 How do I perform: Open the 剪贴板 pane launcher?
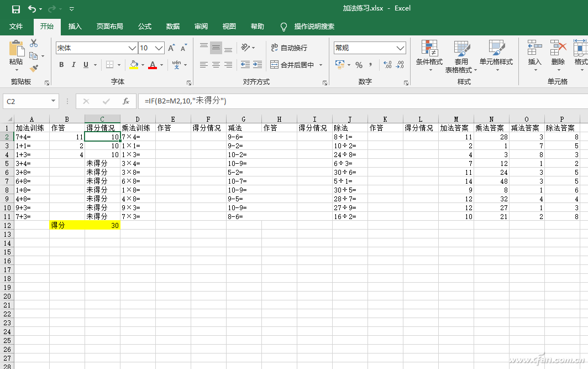(47, 82)
